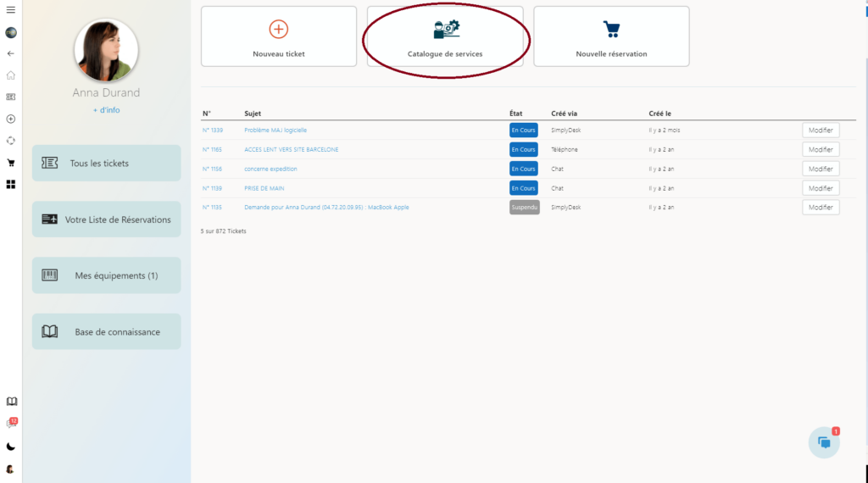The height and width of the screenshot is (483, 868).
Task: Click 'Modifier' for ticket N° 1339
Action: pyautogui.click(x=821, y=130)
